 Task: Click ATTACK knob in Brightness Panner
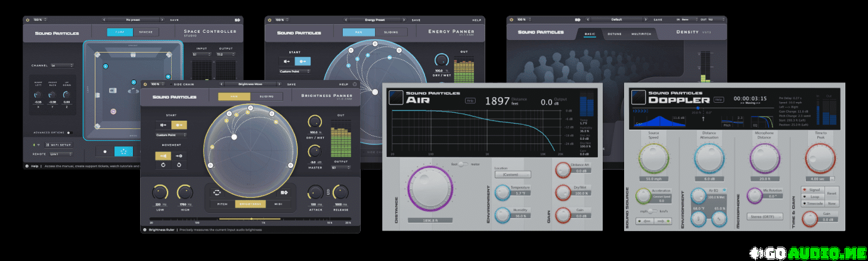click(315, 192)
